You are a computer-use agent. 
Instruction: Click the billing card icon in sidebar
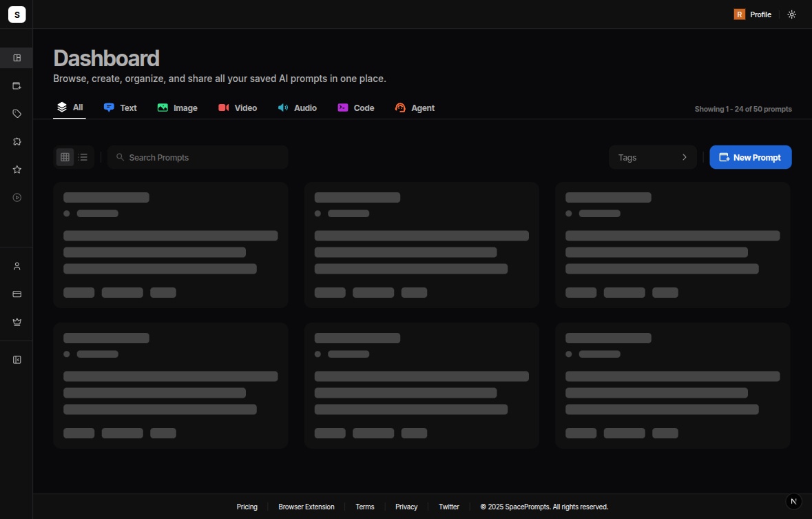pyautogui.click(x=17, y=294)
